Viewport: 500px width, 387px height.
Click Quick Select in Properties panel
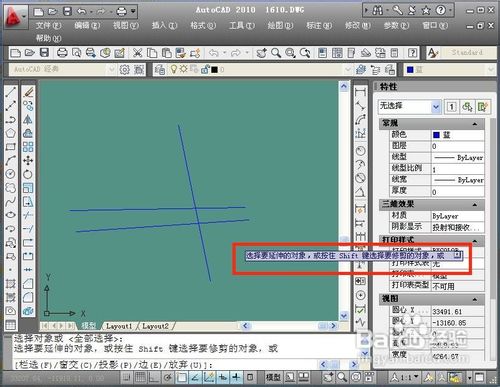tap(483, 107)
